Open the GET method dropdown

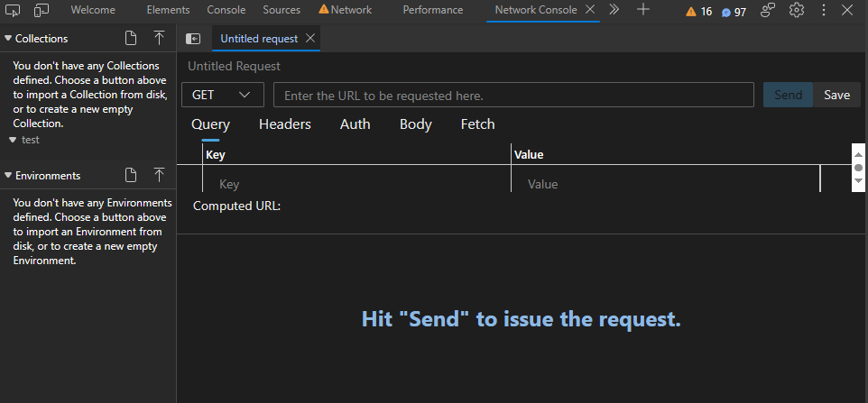[x=222, y=95]
